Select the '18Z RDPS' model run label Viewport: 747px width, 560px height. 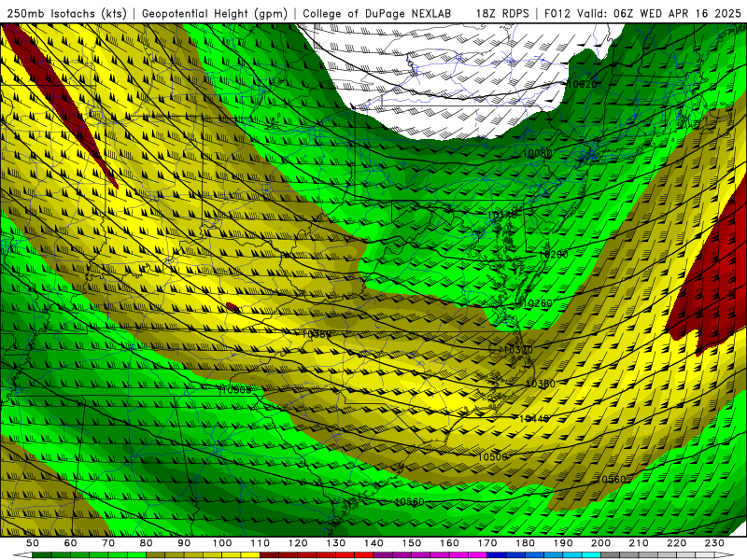[502, 13]
